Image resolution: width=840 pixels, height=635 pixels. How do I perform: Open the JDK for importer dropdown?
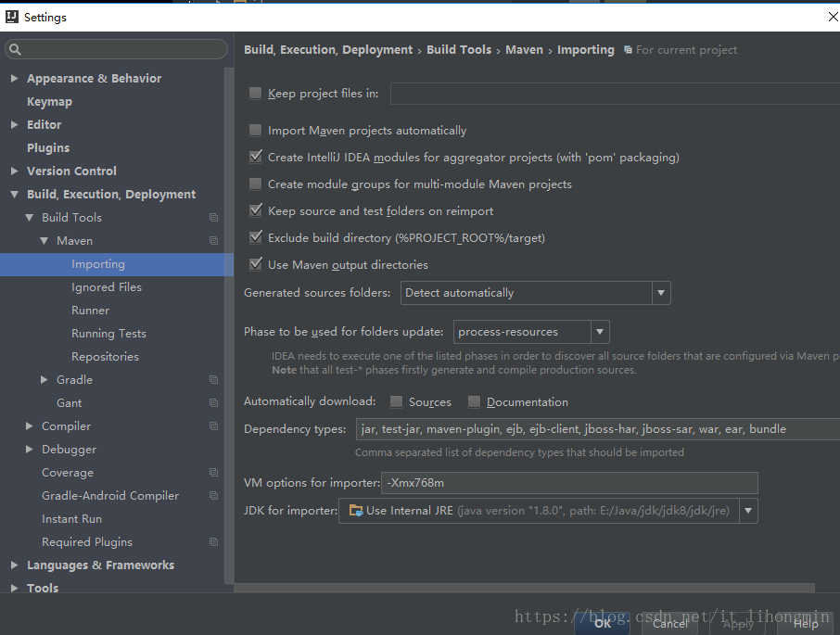point(747,511)
